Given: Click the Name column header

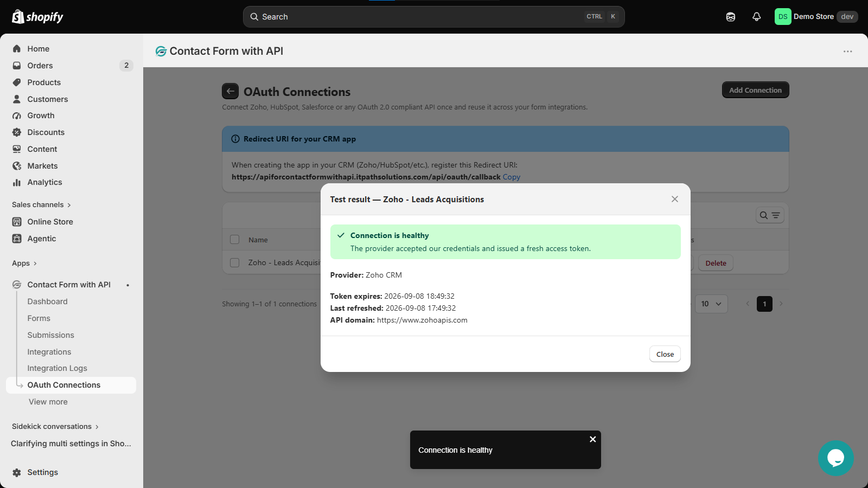Looking at the screenshot, I should (258, 240).
